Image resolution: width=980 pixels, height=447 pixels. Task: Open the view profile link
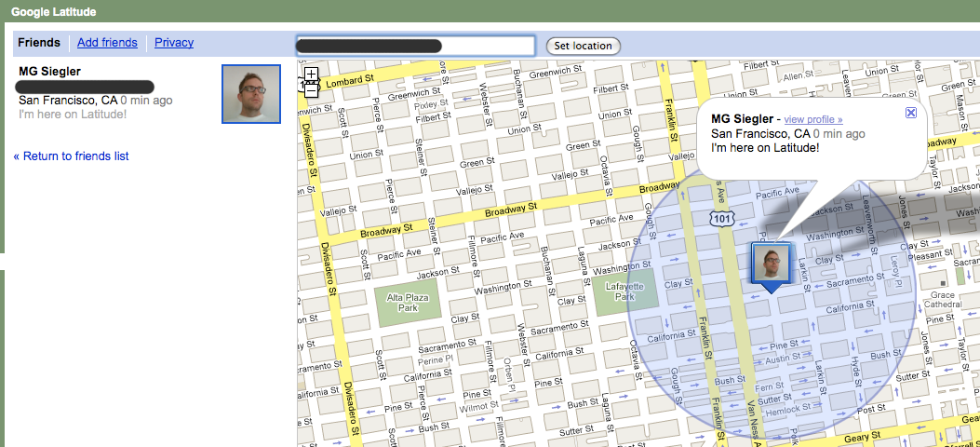pyautogui.click(x=813, y=119)
